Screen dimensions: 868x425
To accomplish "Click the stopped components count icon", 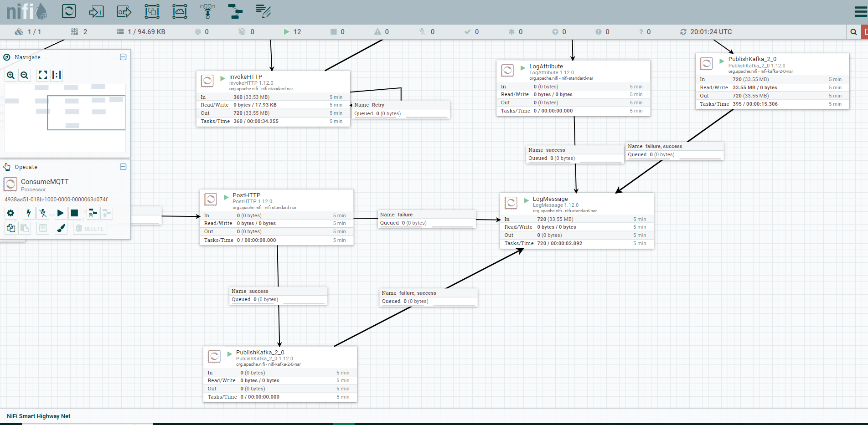I will pyautogui.click(x=334, y=32).
